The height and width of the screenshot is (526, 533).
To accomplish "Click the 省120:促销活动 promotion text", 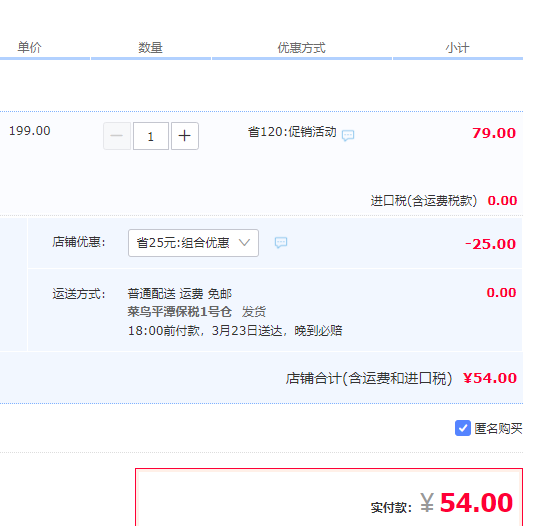I will pyautogui.click(x=292, y=132).
